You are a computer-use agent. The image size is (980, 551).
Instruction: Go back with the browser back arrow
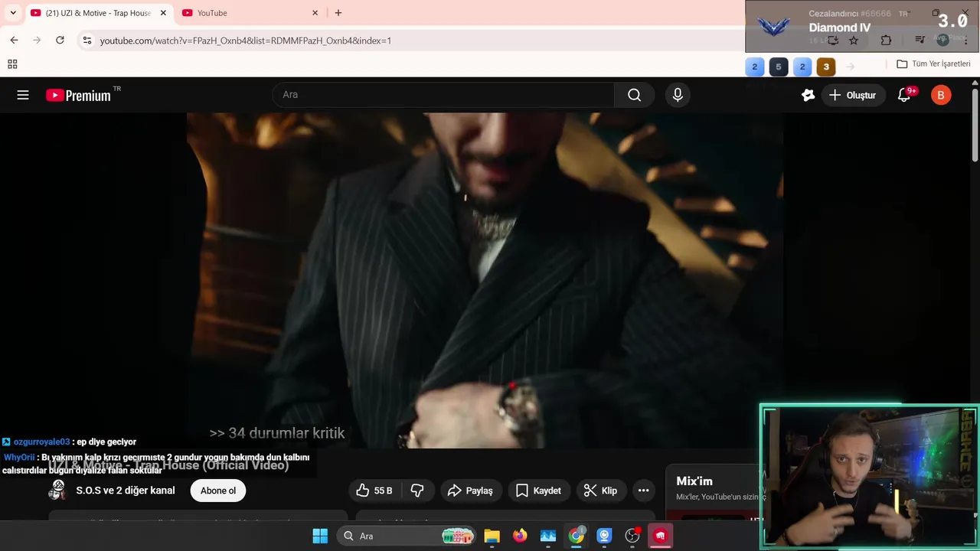click(14, 40)
